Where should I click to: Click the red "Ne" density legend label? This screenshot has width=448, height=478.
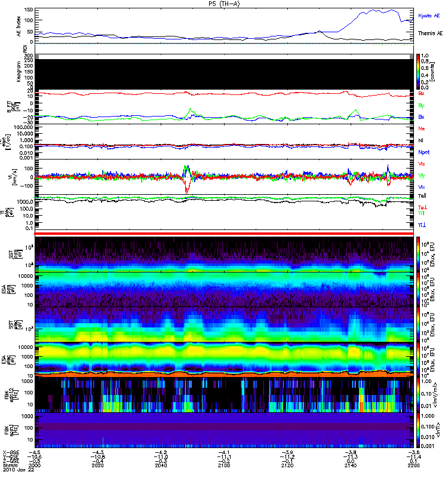click(422, 128)
